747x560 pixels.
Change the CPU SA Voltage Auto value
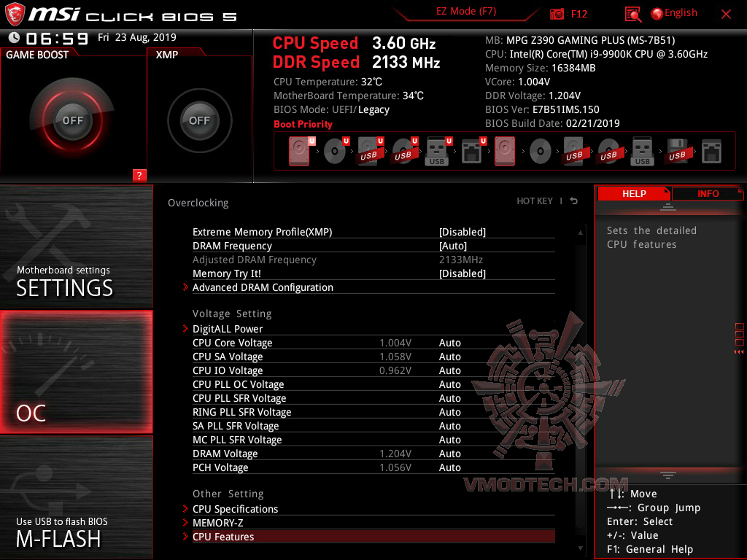[449, 357]
